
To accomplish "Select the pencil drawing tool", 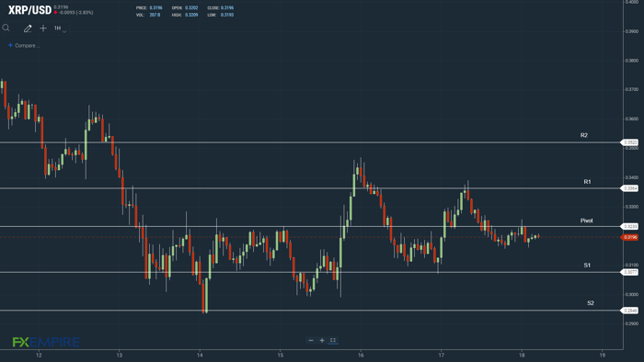I will click(x=28, y=28).
